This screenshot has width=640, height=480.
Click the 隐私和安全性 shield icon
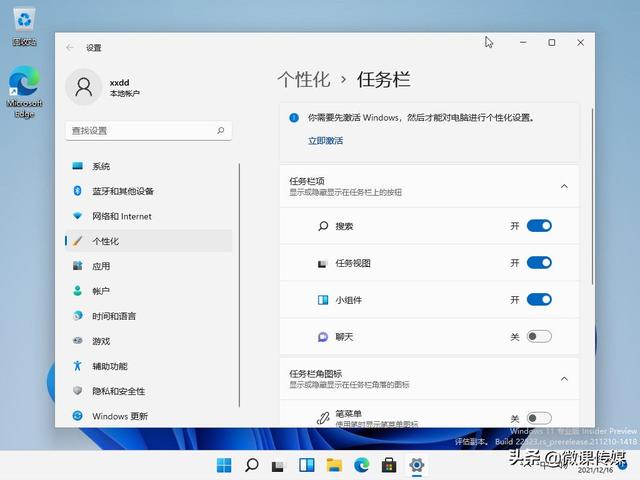click(78, 391)
